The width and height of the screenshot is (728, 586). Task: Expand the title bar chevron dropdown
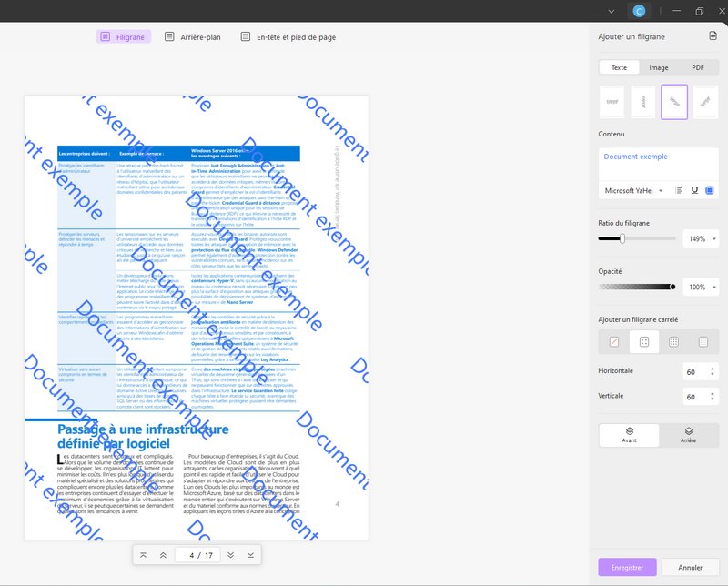pyautogui.click(x=612, y=11)
